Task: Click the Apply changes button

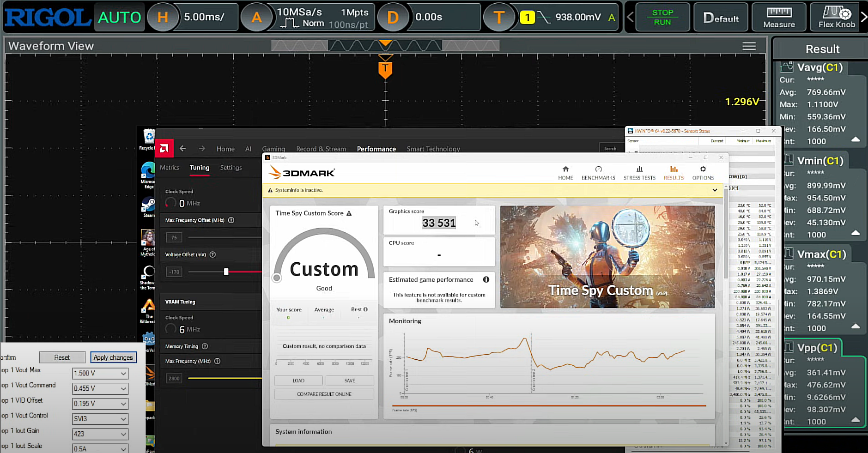Action: (x=113, y=357)
